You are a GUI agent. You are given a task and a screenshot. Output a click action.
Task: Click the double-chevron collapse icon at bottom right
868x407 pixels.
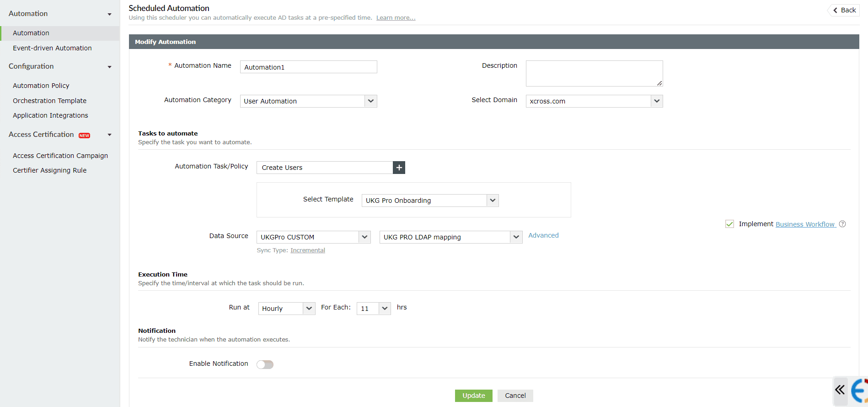[840, 390]
